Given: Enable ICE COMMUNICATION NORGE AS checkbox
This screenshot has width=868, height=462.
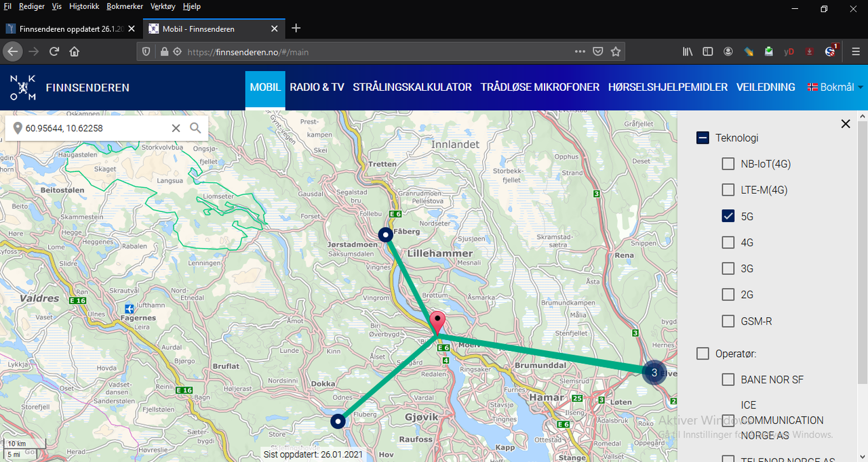Looking at the screenshot, I should [728, 420].
